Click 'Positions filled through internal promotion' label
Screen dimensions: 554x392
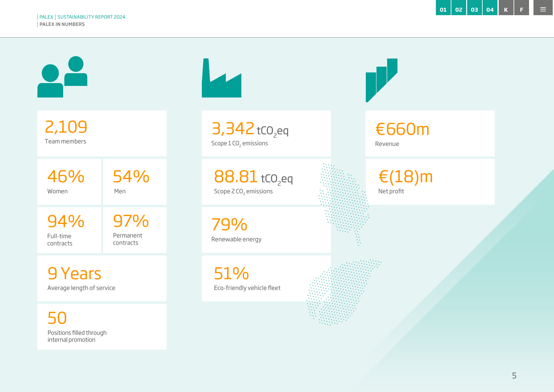(77, 336)
